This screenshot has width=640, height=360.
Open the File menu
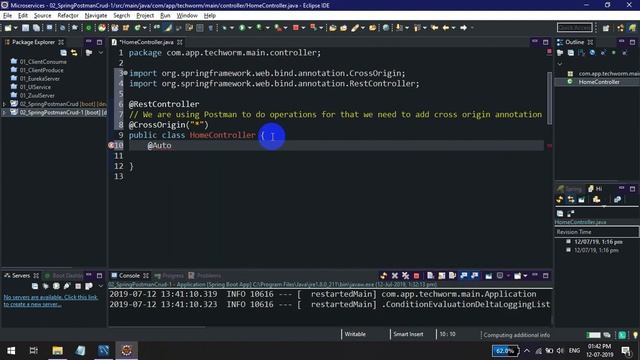[x=7, y=16]
